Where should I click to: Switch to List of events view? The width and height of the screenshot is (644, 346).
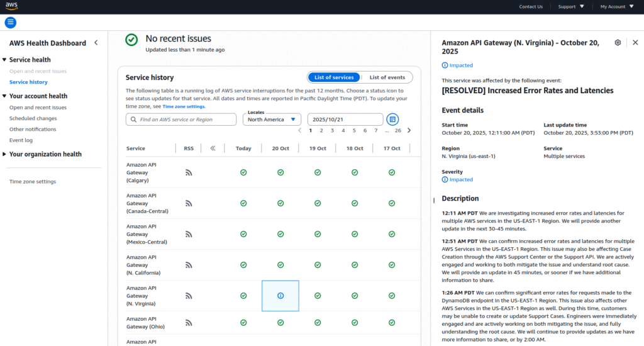[x=387, y=77]
